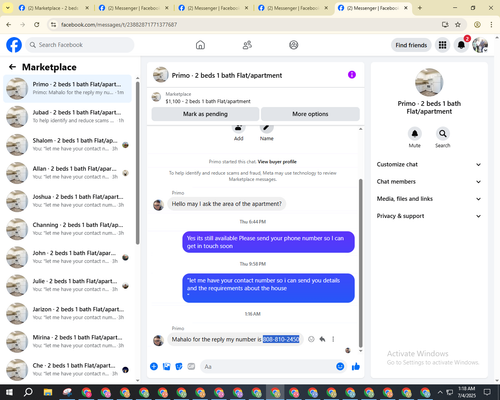Open the Home icon in top navigation

coord(200,45)
